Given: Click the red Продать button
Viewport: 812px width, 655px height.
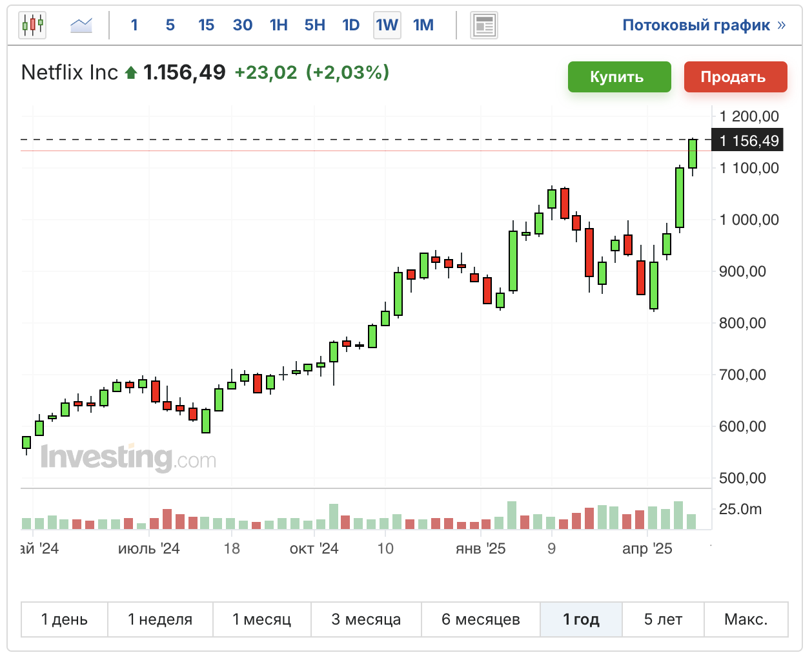Looking at the screenshot, I should click(736, 77).
